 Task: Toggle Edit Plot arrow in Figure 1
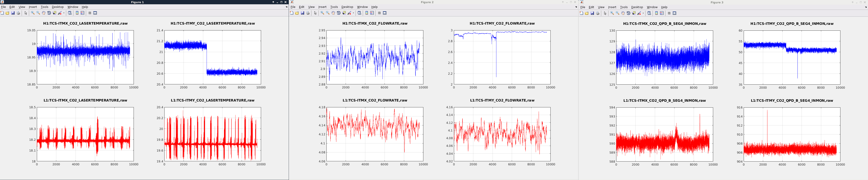click(26, 13)
